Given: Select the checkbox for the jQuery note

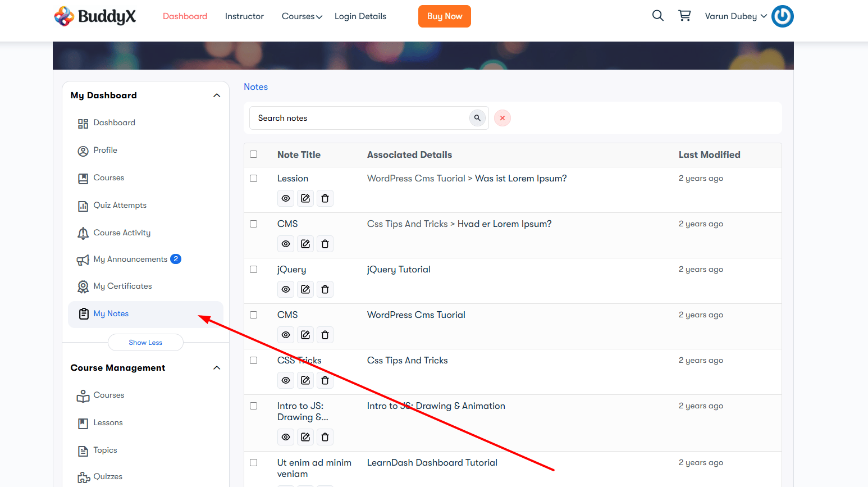Looking at the screenshot, I should [x=254, y=270].
